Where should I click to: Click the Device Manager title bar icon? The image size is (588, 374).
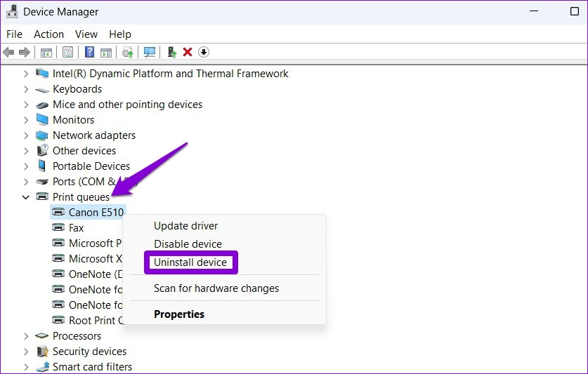coord(12,12)
